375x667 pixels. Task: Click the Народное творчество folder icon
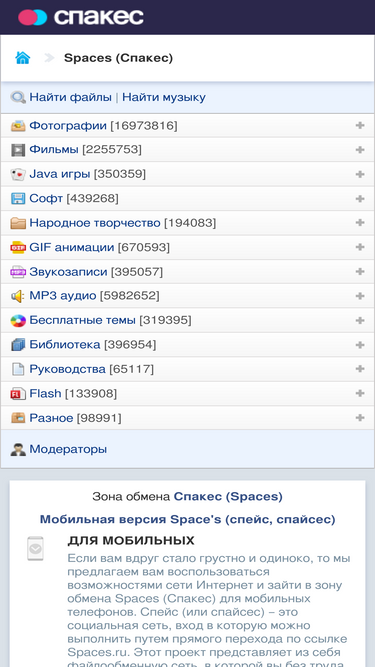pos(18,223)
